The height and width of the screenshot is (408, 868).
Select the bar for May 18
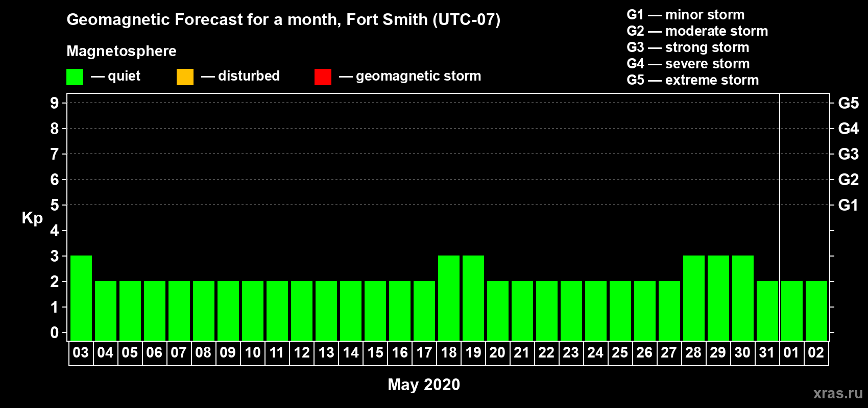pyautogui.click(x=449, y=298)
